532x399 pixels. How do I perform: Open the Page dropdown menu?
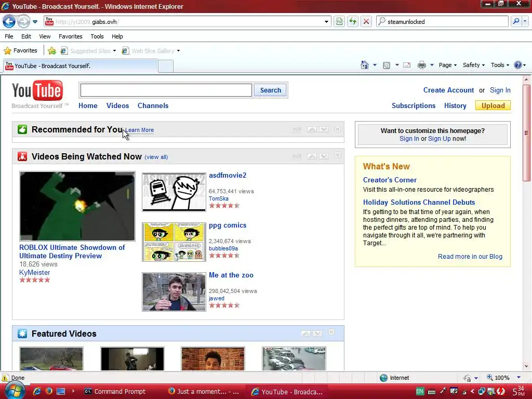pos(447,65)
